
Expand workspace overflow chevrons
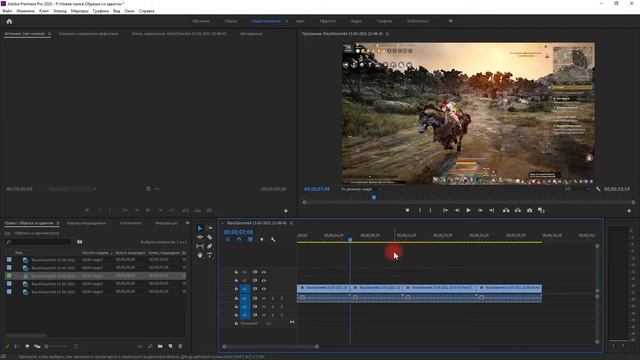[x=451, y=21]
